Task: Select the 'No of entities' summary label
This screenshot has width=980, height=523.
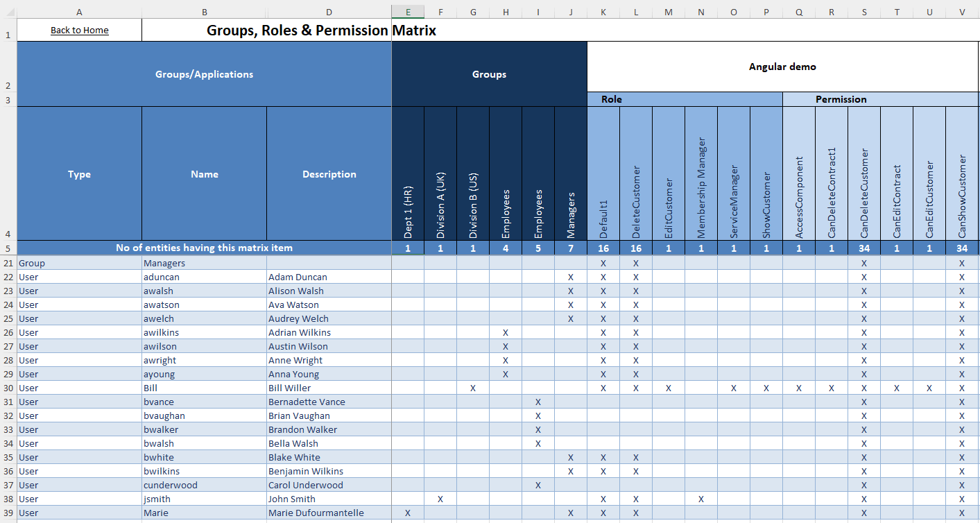Action: point(204,248)
